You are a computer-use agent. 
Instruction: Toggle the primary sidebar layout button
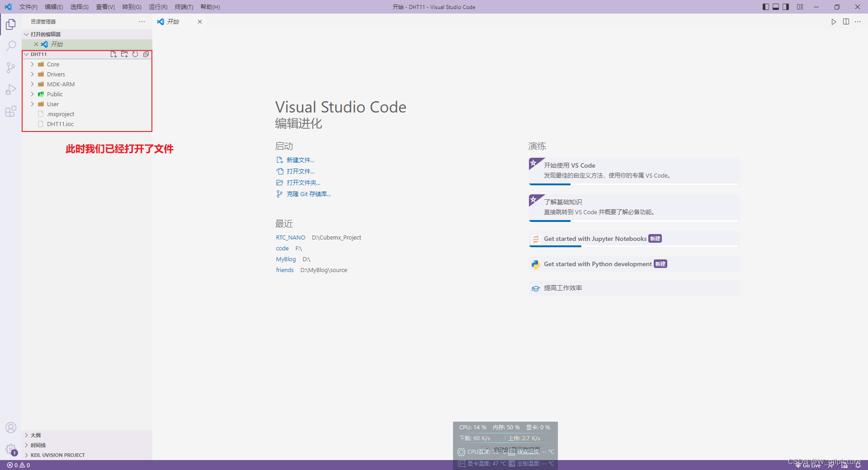[766, 7]
